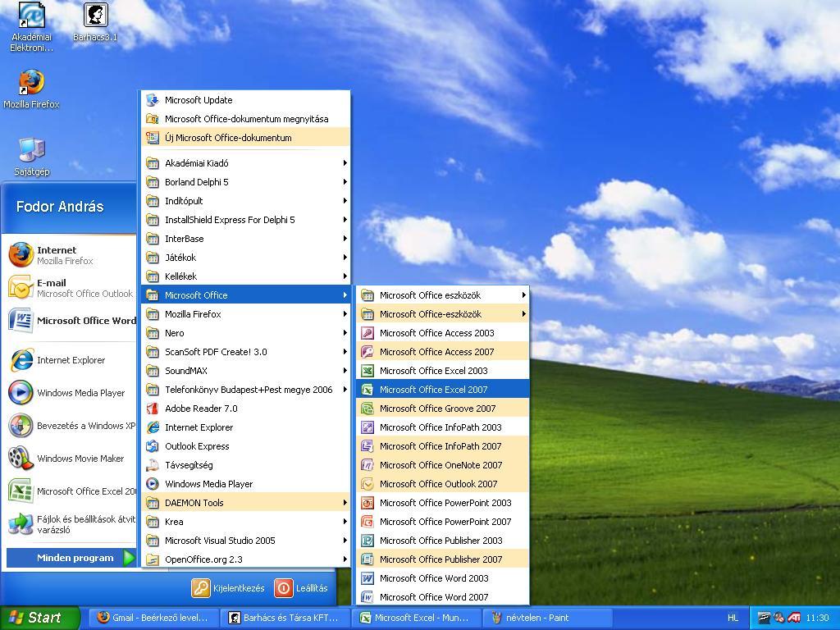
Task: Select Új Microsoft Office-dokumentum
Action: pyautogui.click(x=246, y=138)
